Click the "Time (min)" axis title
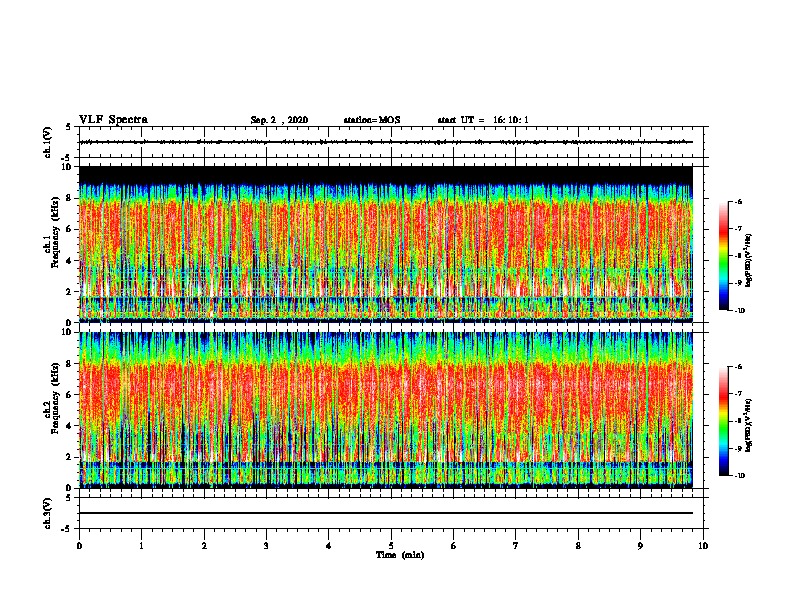 pos(400,555)
